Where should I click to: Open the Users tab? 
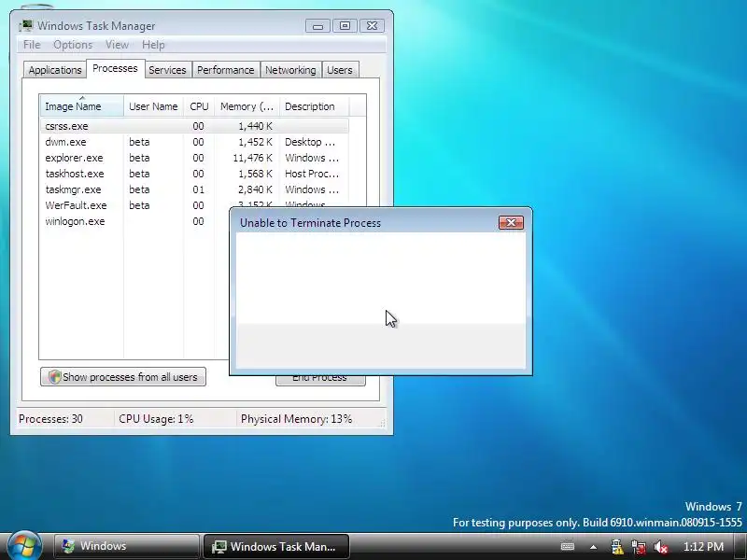tap(340, 70)
